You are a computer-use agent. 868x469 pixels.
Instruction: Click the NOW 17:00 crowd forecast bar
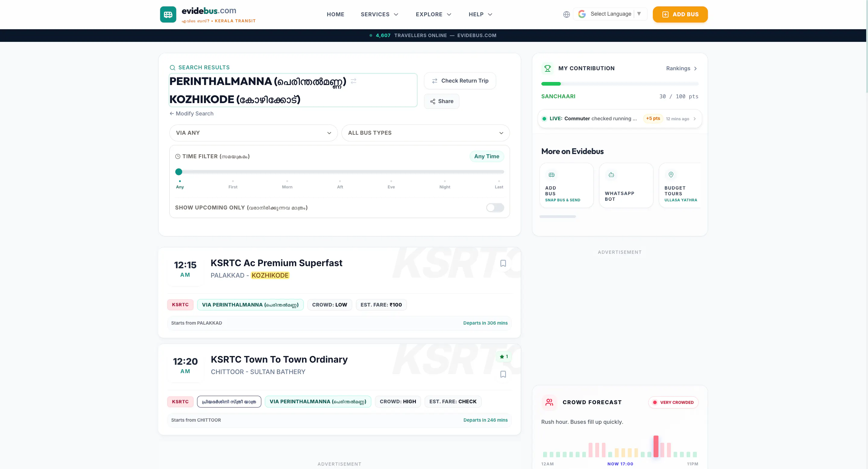pyautogui.click(x=656, y=446)
